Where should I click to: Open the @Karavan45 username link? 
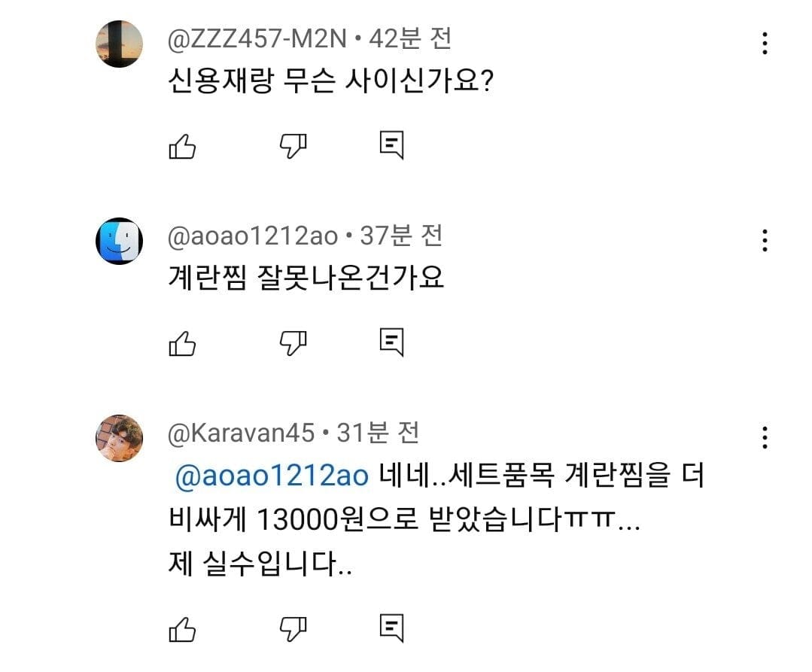point(242,433)
